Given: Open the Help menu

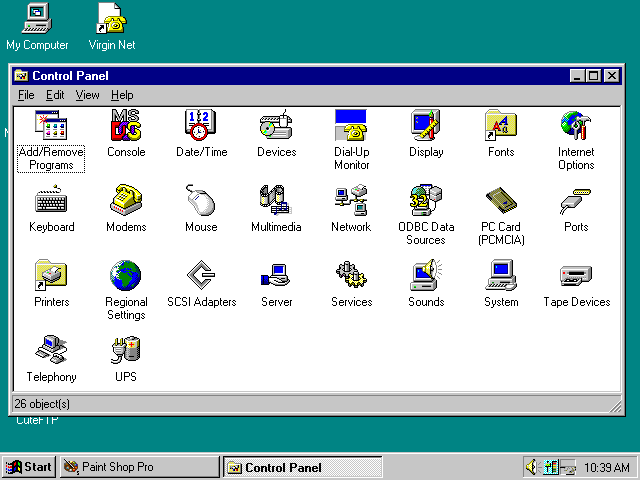Looking at the screenshot, I should point(122,95).
